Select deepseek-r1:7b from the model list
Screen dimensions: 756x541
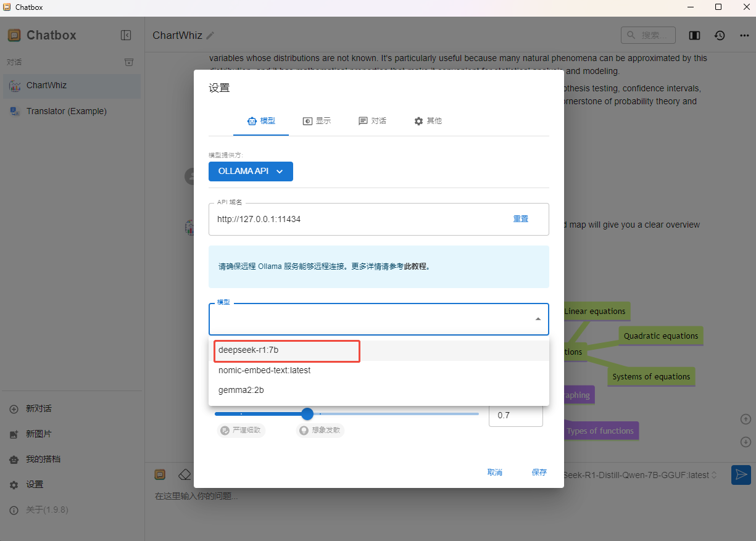pyautogui.click(x=249, y=350)
